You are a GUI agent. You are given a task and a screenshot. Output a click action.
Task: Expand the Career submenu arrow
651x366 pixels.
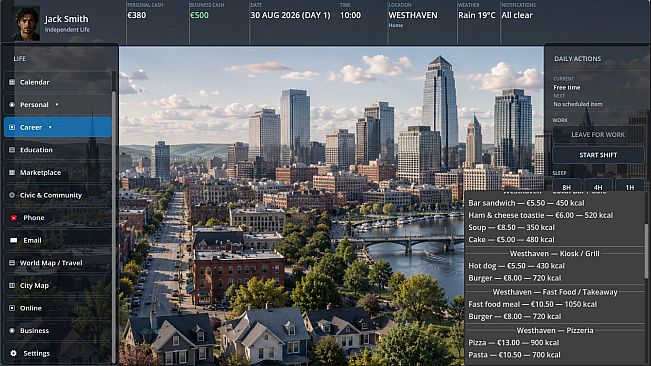point(50,127)
